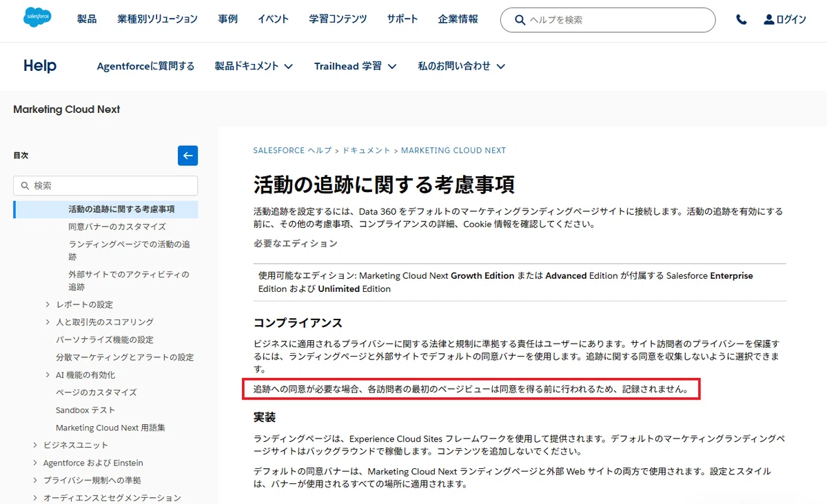Image resolution: width=827 pixels, height=504 pixels.
Task: Expand the 製品ドキュメント dropdown
Action: click(254, 66)
